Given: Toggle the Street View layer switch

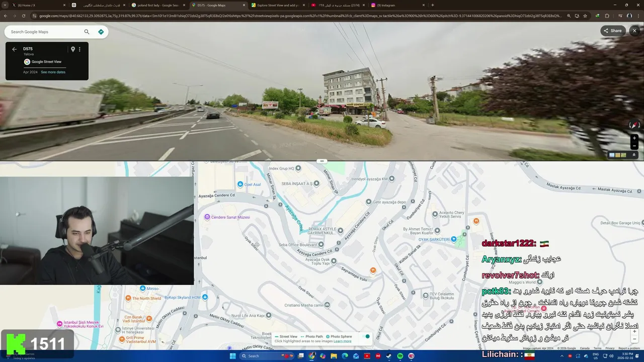Looking at the screenshot, I should 366,336.
